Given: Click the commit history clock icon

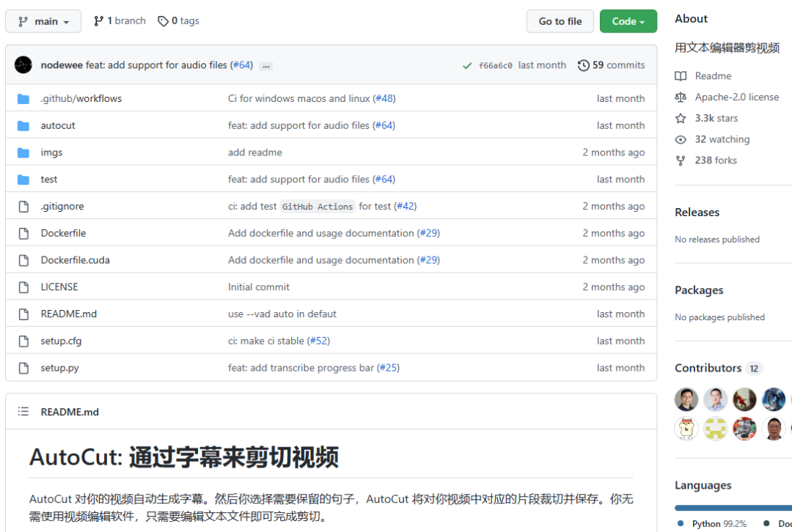Looking at the screenshot, I should click(584, 65).
